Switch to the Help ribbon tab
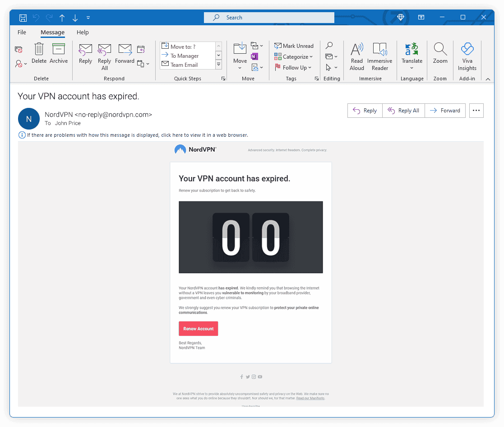Image resolution: width=504 pixels, height=427 pixels. coord(83,32)
